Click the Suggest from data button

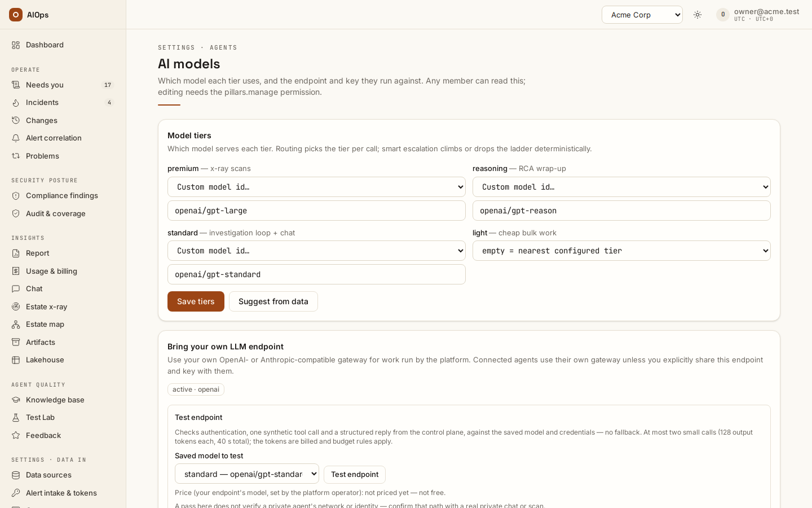[273, 301]
